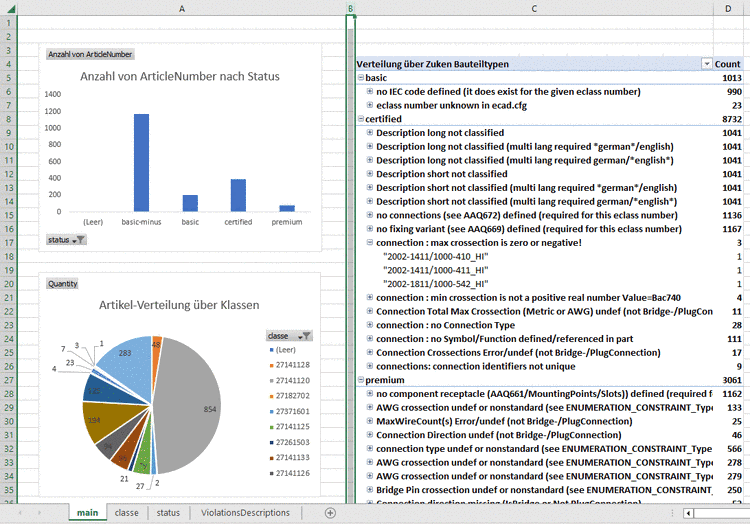Collapse 'max crossection is zero or negative' row
750x524 pixels.
370,242
